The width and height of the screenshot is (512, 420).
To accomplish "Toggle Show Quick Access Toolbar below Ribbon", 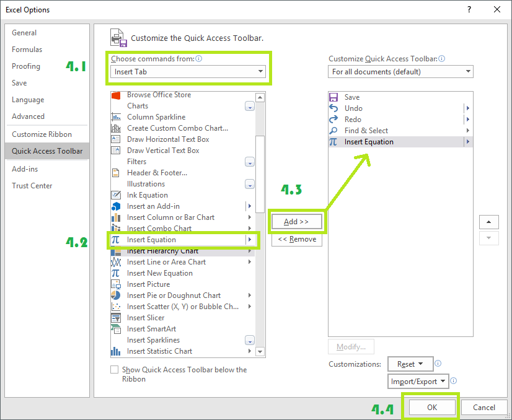I will tap(114, 369).
